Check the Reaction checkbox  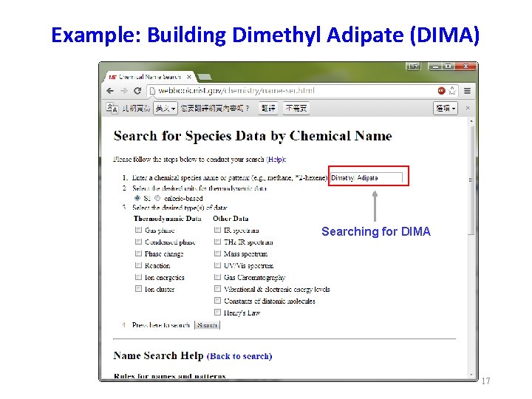(138, 265)
